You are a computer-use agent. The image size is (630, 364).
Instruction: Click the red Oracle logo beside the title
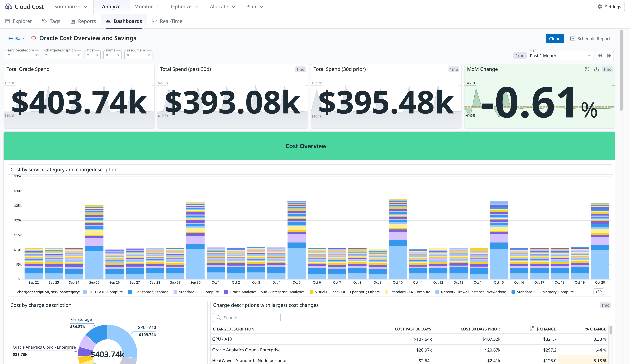coord(34,38)
